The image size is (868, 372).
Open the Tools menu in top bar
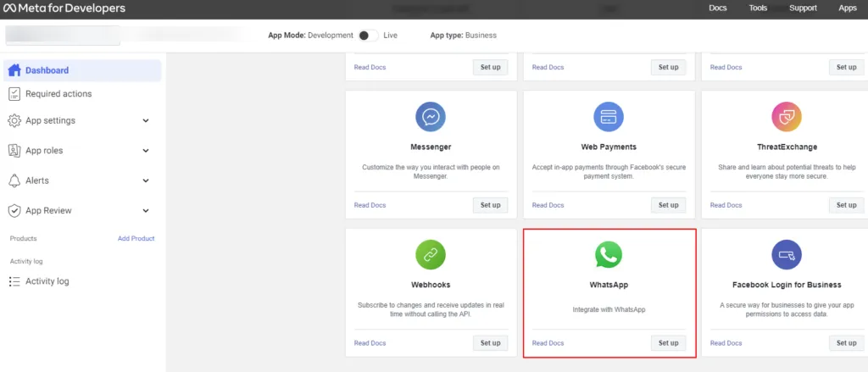[x=758, y=8]
